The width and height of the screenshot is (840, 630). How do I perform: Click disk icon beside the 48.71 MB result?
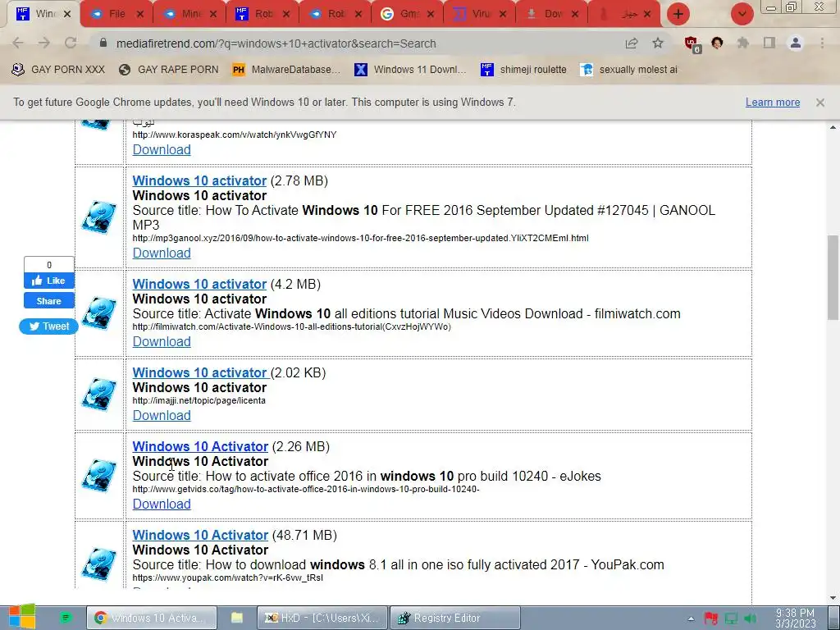pos(99,564)
